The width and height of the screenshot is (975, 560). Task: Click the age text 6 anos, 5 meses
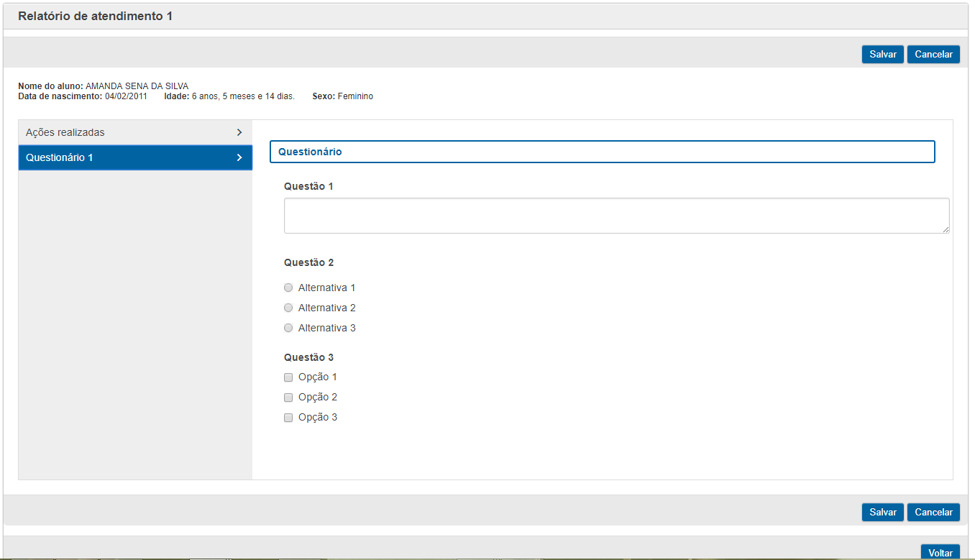[229, 96]
